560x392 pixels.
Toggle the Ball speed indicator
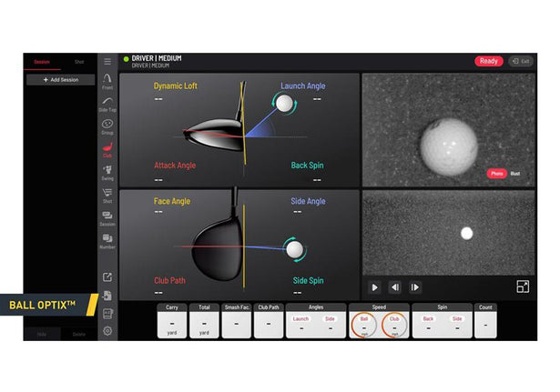[x=364, y=324]
